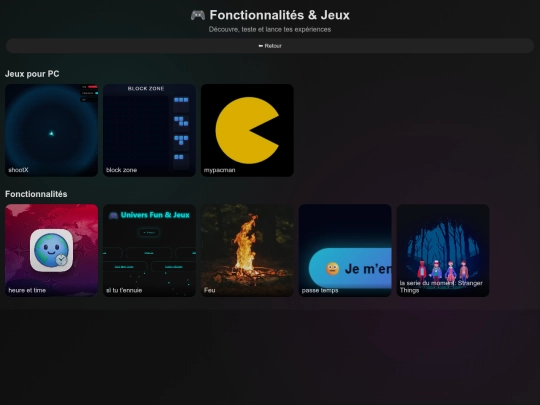Open the heure et time feature

point(51,250)
